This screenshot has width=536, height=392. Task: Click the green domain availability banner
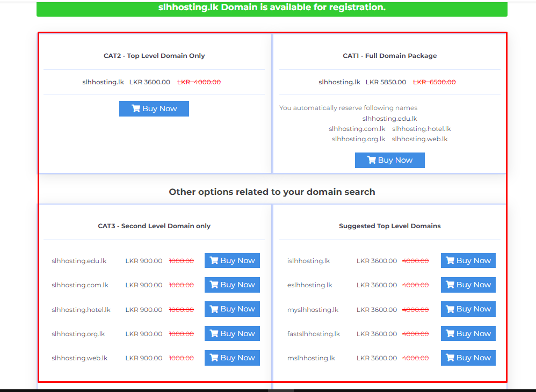click(x=272, y=8)
